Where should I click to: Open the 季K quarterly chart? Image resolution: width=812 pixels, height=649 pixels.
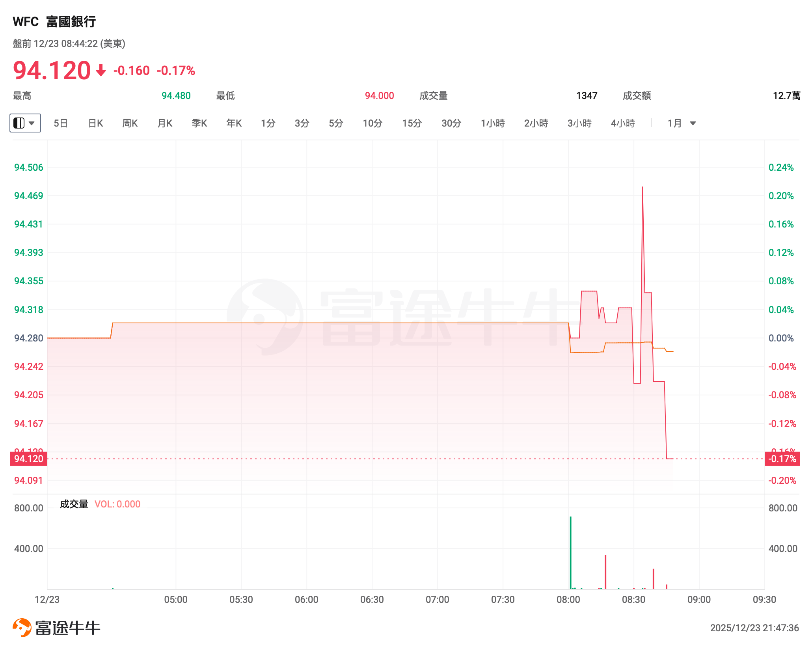click(199, 123)
